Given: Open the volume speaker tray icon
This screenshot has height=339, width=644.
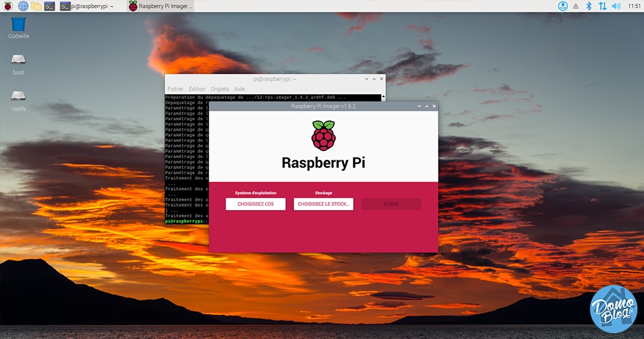Looking at the screenshot, I should [616, 6].
